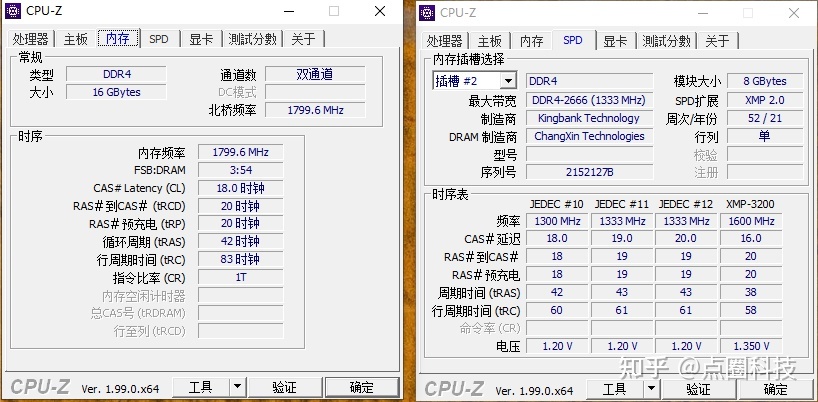The image size is (818, 402).
Task: Click the CPU-Z app icon in left window title bar
Action: point(13,10)
